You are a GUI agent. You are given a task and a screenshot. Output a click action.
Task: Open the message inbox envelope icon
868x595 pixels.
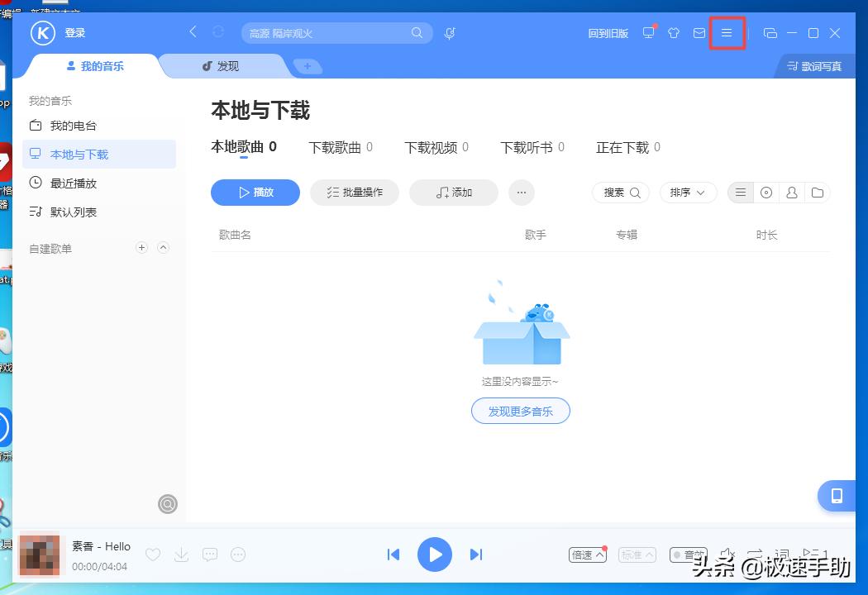(699, 33)
